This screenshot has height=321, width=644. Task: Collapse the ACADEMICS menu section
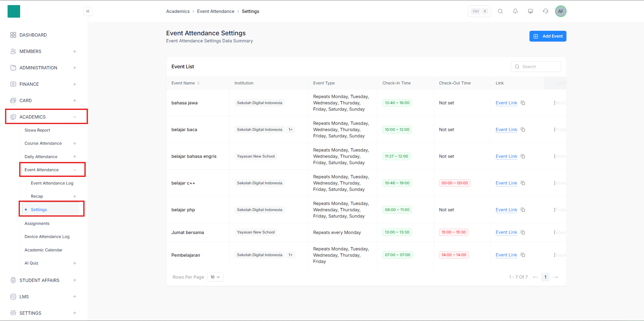tap(74, 117)
